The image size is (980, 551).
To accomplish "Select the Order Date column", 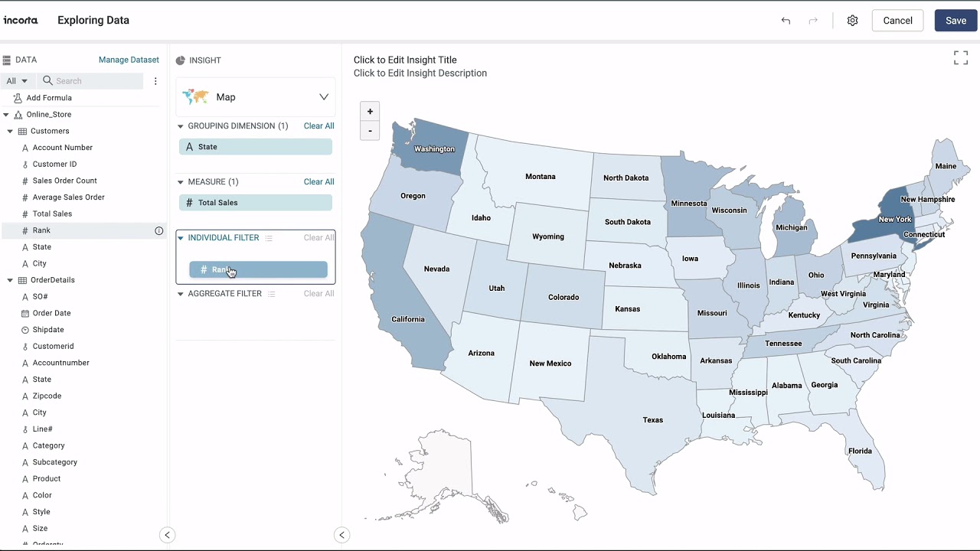I will tap(51, 313).
